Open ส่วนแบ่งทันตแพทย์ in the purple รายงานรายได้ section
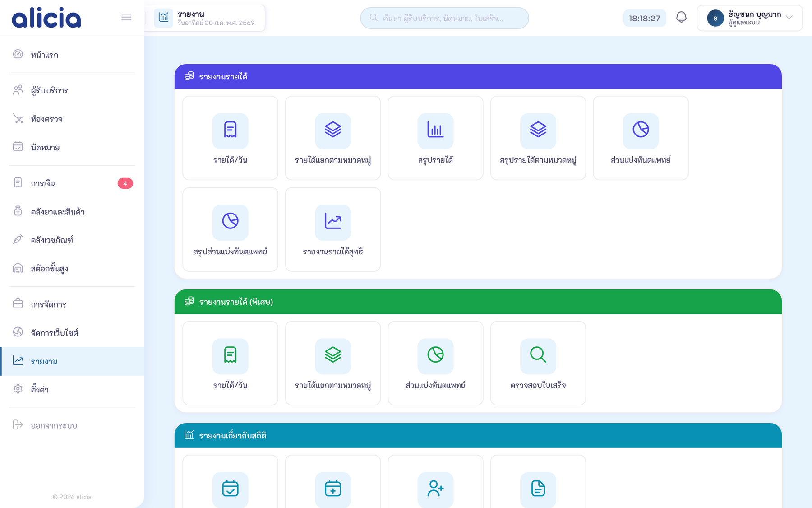The height and width of the screenshot is (508, 812). (641, 138)
